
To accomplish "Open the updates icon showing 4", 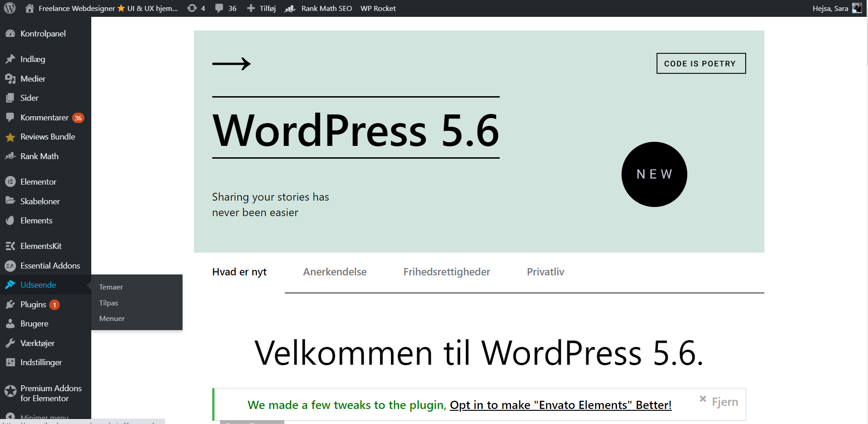I will pos(192,8).
